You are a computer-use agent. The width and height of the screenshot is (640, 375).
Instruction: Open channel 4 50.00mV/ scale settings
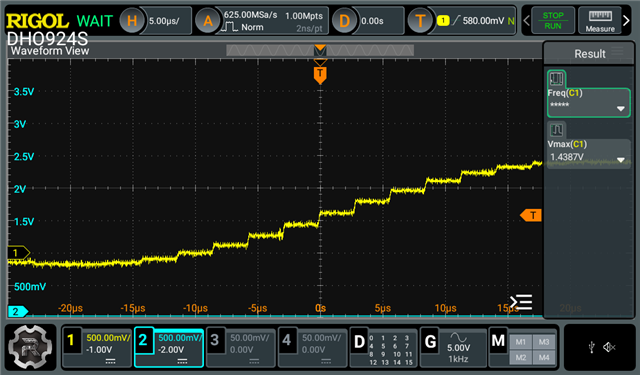(321, 338)
